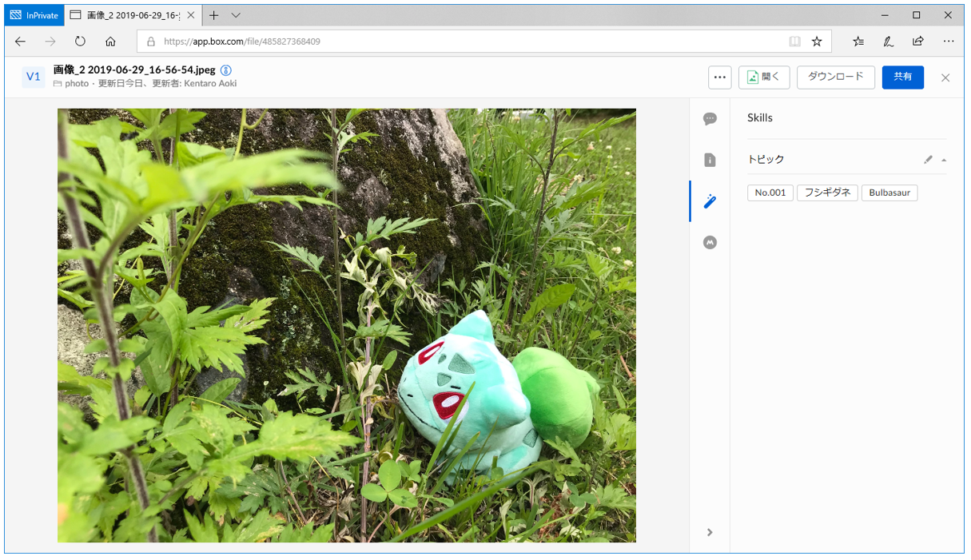Close the file preview with the X
The width and height of the screenshot is (971, 560).
click(945, 77)
